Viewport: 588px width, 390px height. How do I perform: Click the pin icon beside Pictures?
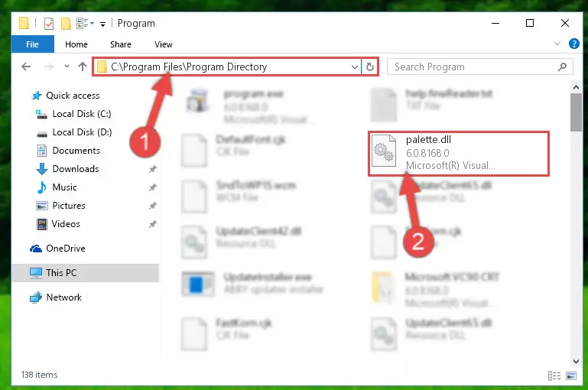pyautogui.click(x=152, y=206)
